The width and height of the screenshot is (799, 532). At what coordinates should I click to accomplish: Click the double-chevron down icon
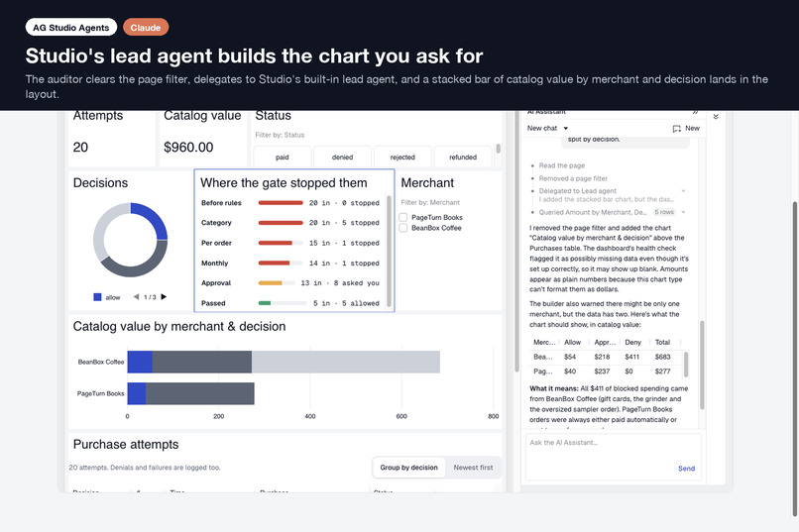click(716, 117)
